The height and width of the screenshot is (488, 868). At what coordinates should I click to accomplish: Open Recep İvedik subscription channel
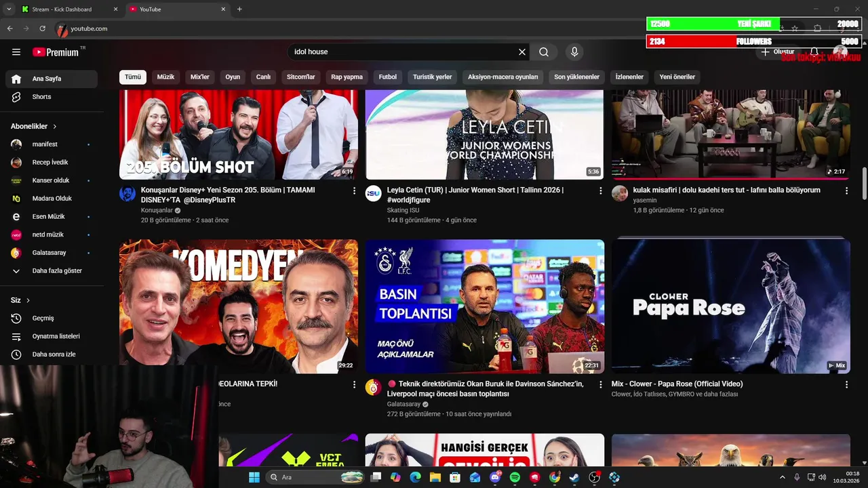[52, 163]
